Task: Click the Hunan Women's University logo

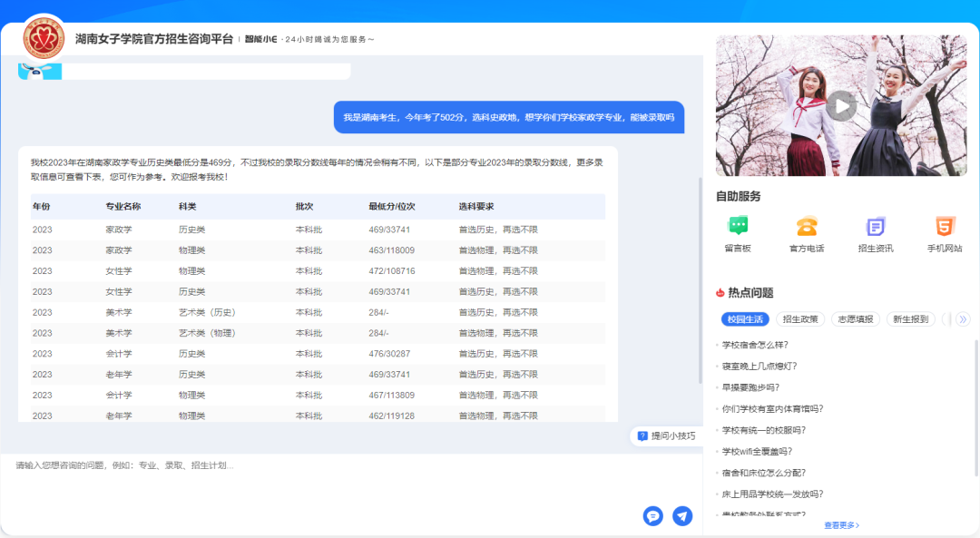Action: click(44, 37)
